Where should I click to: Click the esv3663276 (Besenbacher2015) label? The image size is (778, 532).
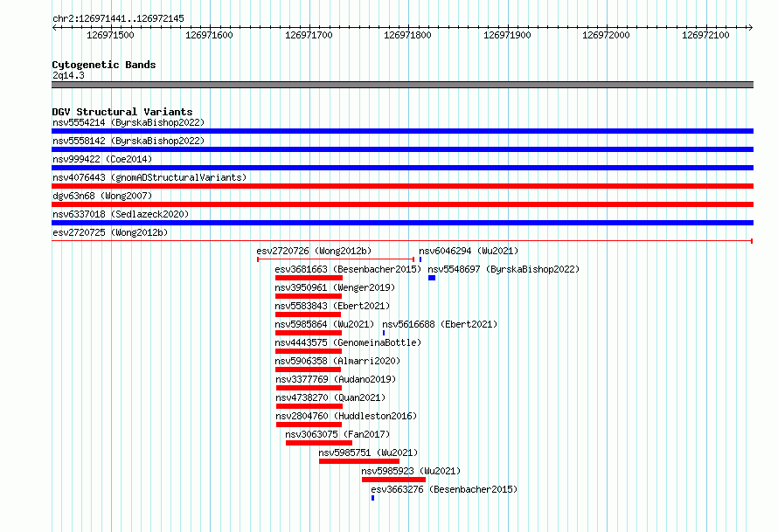[444, 489]
